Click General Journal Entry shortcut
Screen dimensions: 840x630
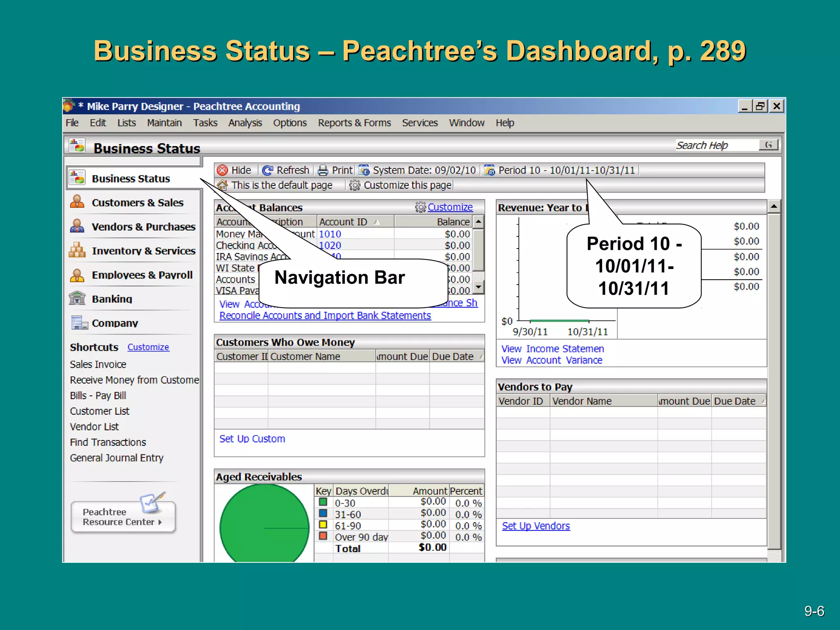click(116, 458)
